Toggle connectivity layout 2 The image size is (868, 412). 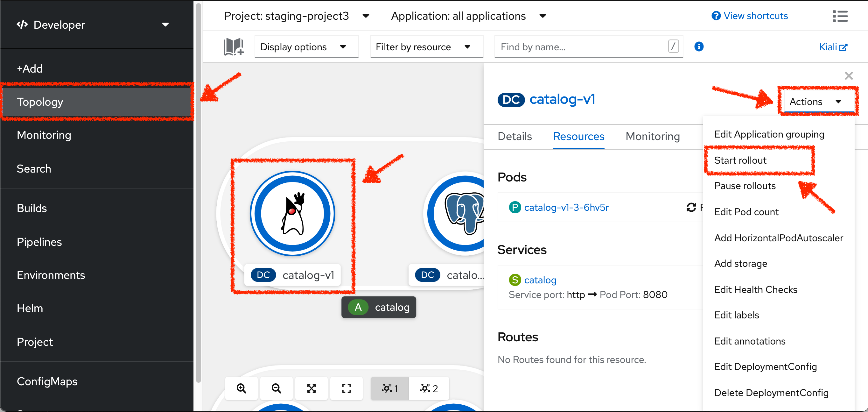(429, 388)
